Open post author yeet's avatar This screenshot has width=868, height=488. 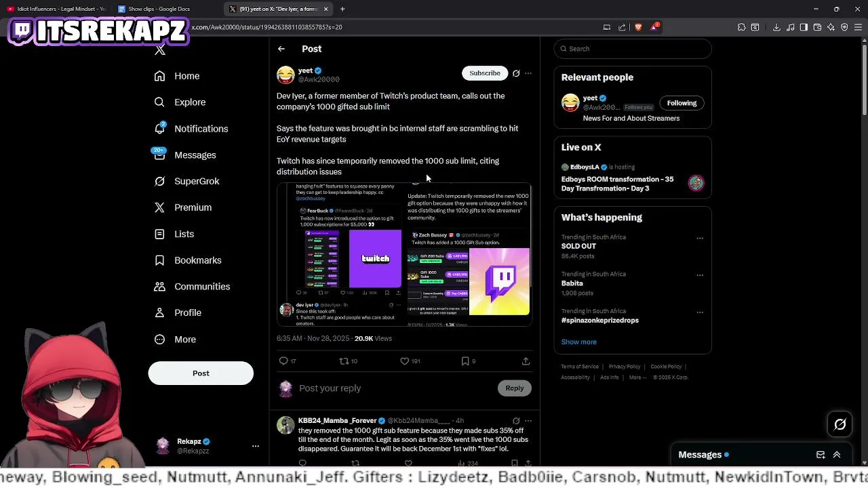tap(285, 75)
